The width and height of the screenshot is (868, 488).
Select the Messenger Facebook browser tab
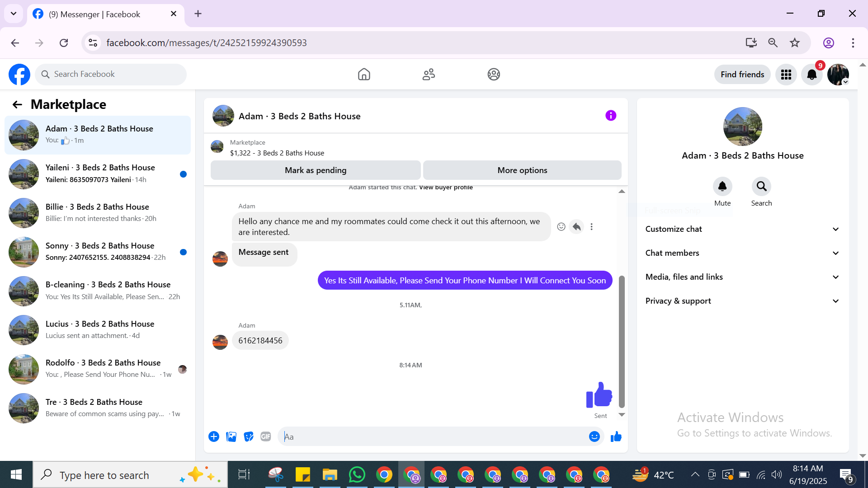point(106,14)
